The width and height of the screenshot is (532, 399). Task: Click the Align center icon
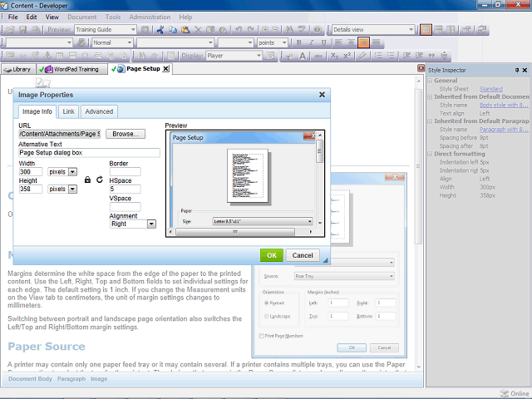[x=351, y=42]
